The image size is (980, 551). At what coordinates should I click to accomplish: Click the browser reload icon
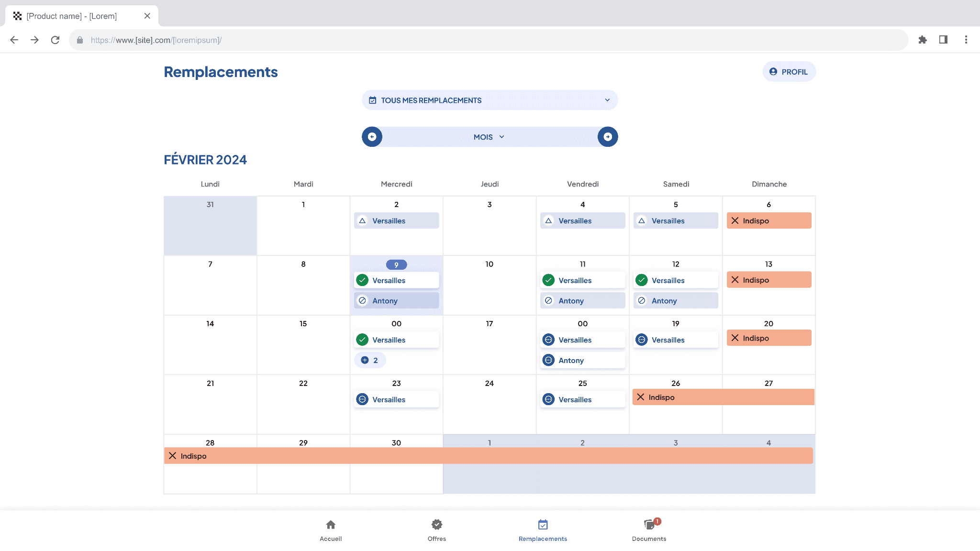(x=55, y=40)
